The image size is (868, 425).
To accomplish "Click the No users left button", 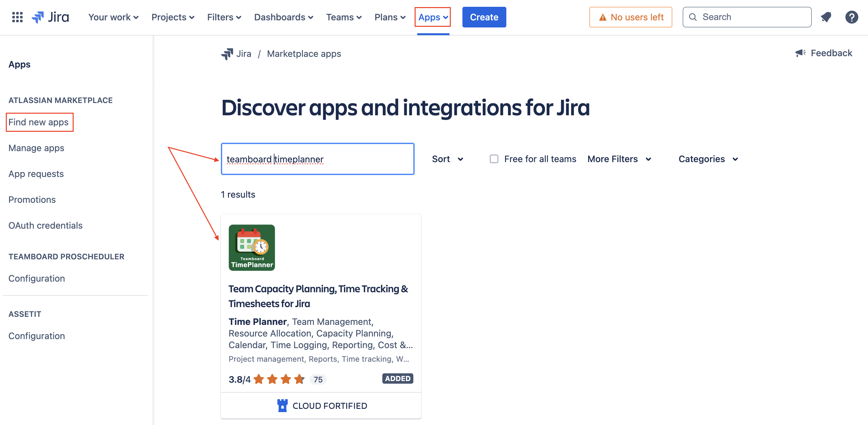I will pyautogui.click(x=630, y=17).
